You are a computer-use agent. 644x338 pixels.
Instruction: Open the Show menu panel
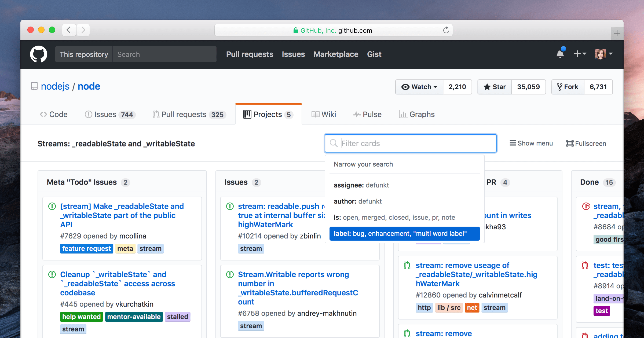click(531, 143)
